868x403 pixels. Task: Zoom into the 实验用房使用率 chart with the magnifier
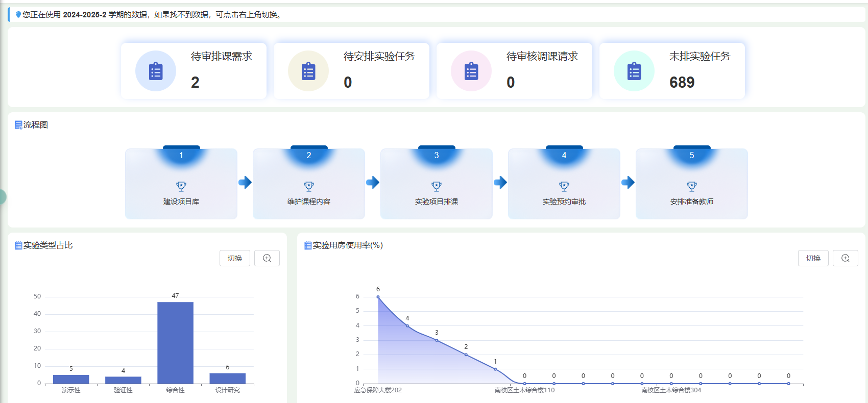[x=846, y=258]
